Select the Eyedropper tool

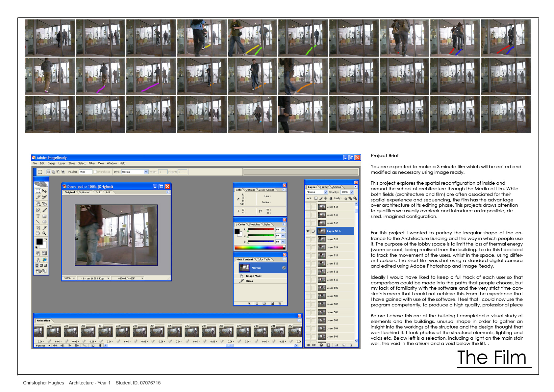click(x=44, y=228)
